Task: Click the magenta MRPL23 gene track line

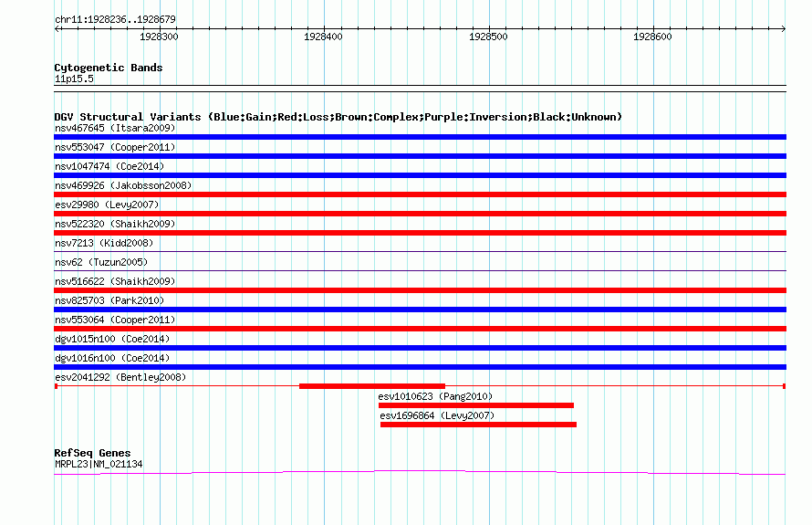Action: coord(420,472)
